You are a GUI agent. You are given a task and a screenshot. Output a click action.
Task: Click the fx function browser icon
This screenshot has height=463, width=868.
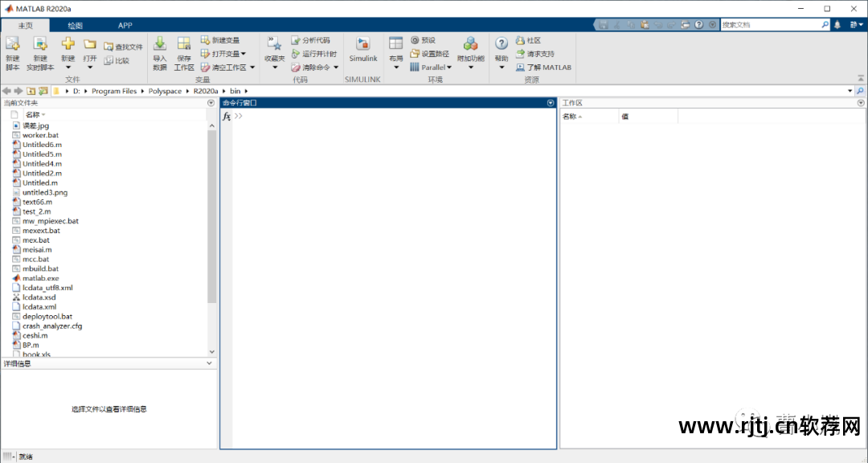[x=227, y=117]
